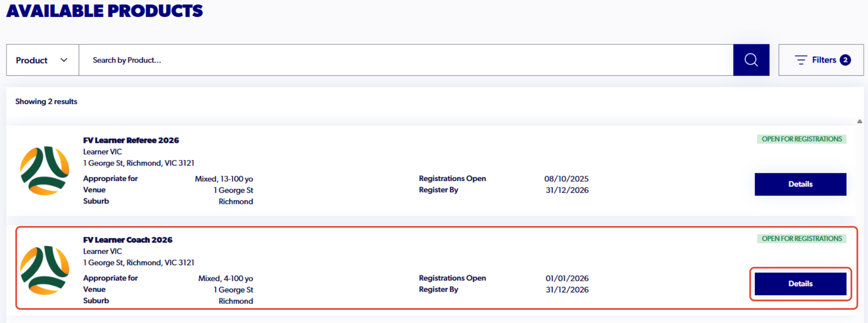The width and height of the screenshot is (868, 323).
Task: Click the filter lines icon
Action: pos(801,60)
